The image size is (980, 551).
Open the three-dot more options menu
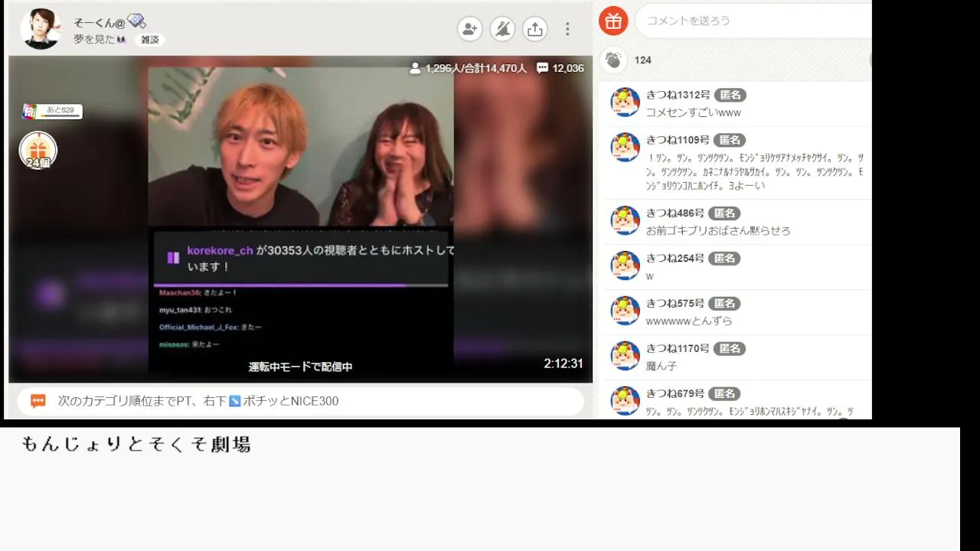click(567, 29)
